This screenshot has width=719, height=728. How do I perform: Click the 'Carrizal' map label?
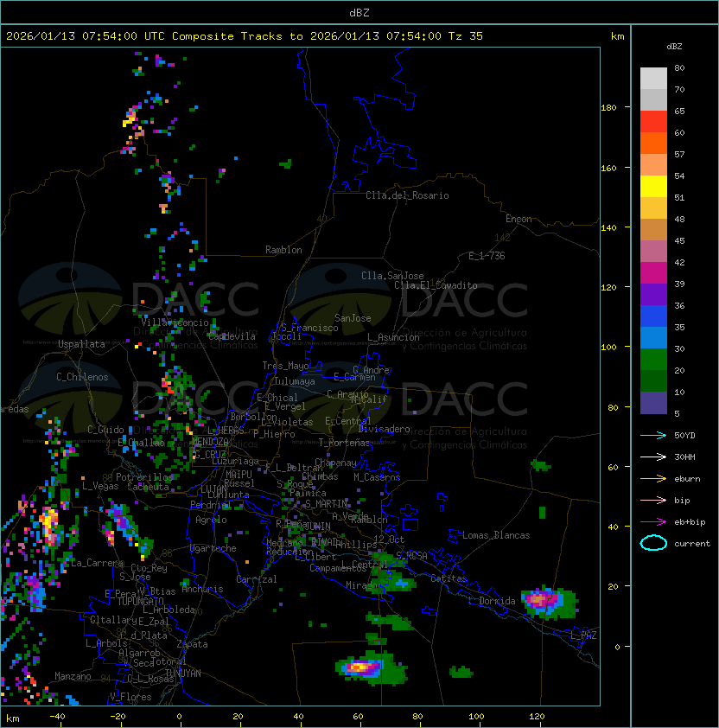tap(256, 579)
